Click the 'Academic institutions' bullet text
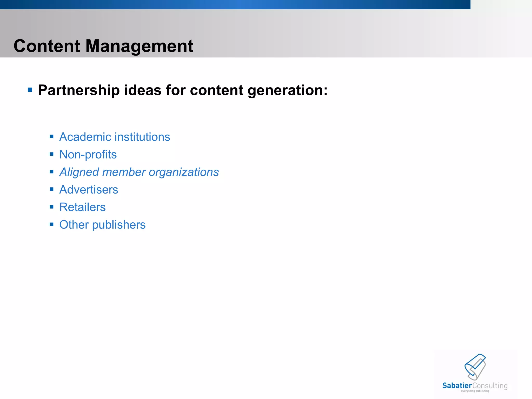This screenshot has height=399, width=532. point(115,137)
